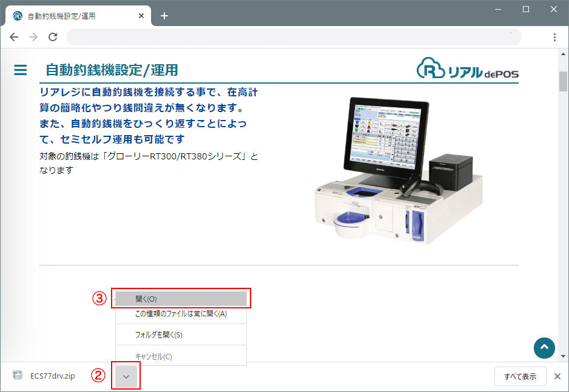Viewport: 569px width, 392px height.
Task: Close the downloads bar
Action: pyautogui.click(x=557, y=376)
